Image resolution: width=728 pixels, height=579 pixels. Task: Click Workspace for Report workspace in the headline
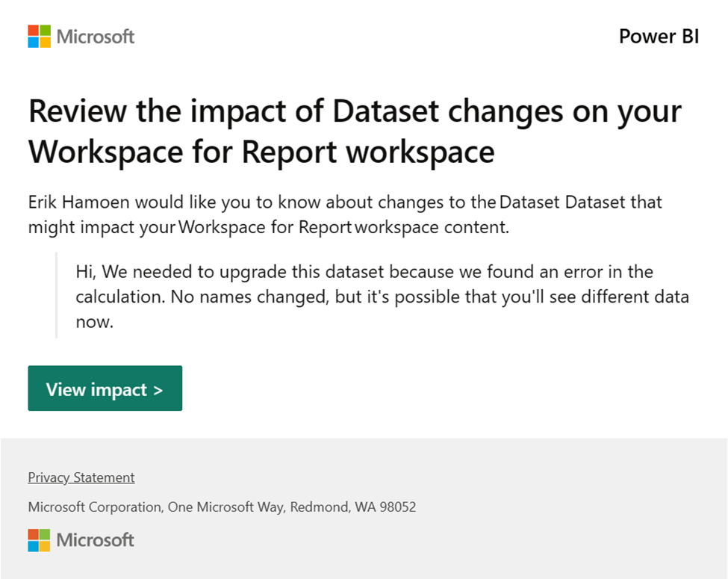click(x=261, y=152)
